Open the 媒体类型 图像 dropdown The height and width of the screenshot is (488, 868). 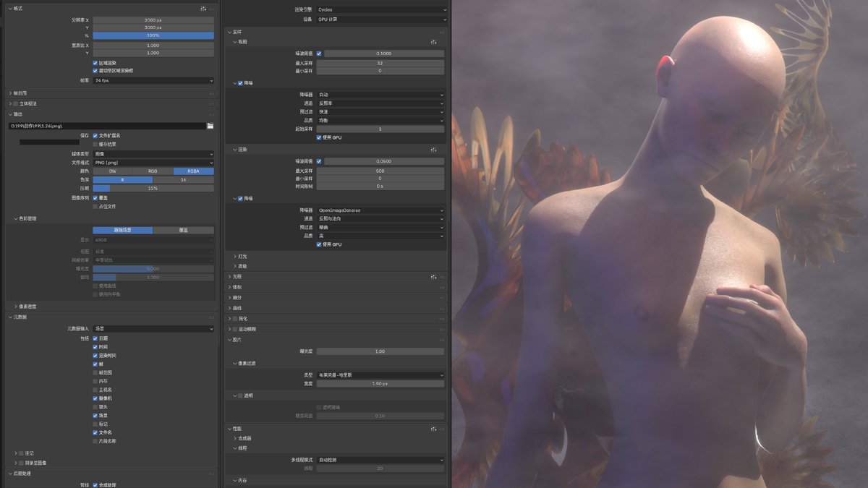[x=153, y=154]
